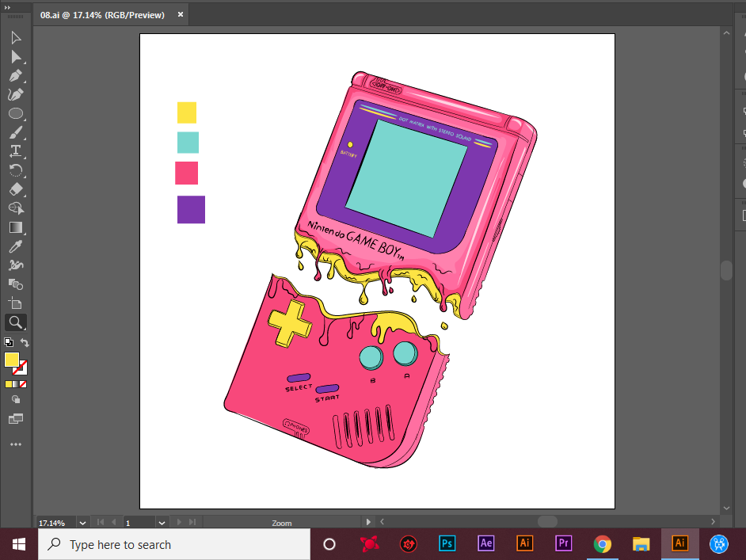746x560 pixels.
Task: Apply Gradient mode button below fill
Action: [x=16, y=384]
